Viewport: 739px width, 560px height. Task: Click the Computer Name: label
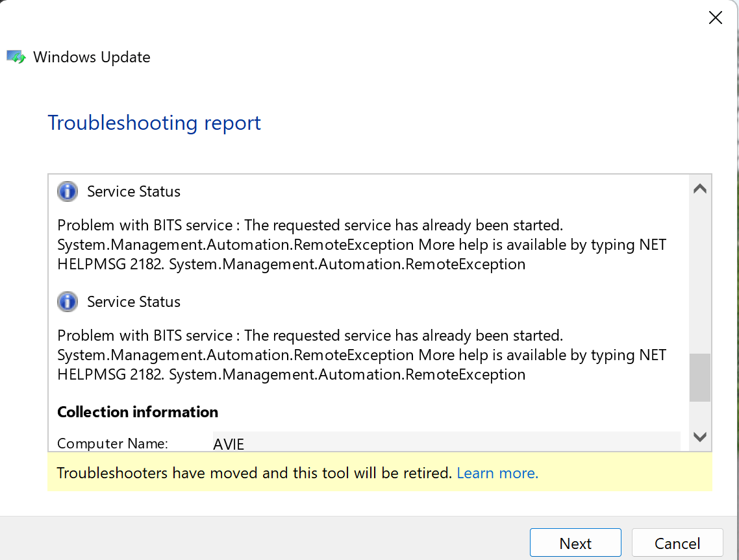pos(112,443)
